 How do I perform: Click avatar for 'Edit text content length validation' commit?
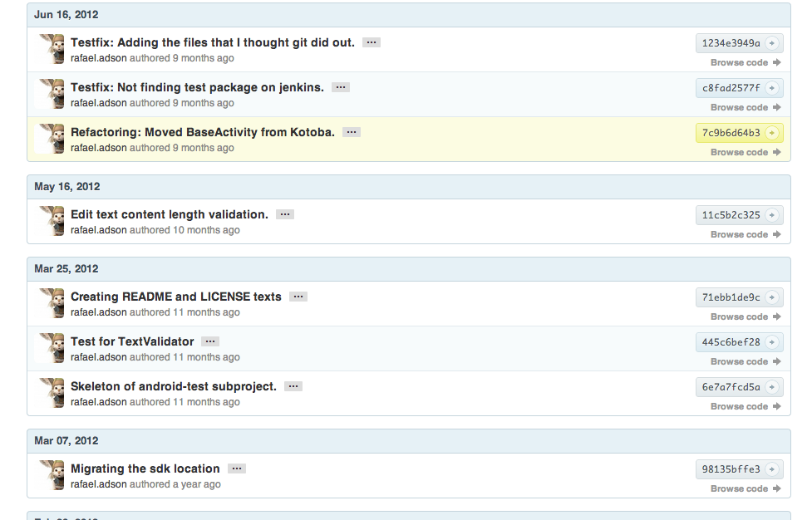(x=52, y=221)
